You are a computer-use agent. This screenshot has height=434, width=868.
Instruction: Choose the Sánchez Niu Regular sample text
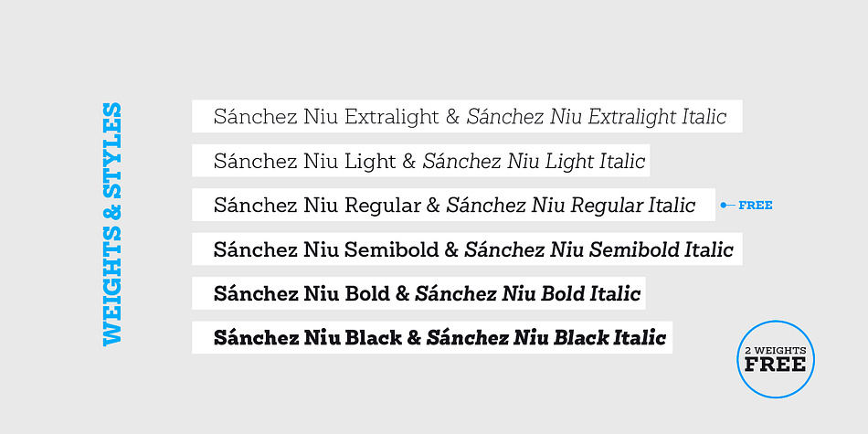(x=317, y=206)
